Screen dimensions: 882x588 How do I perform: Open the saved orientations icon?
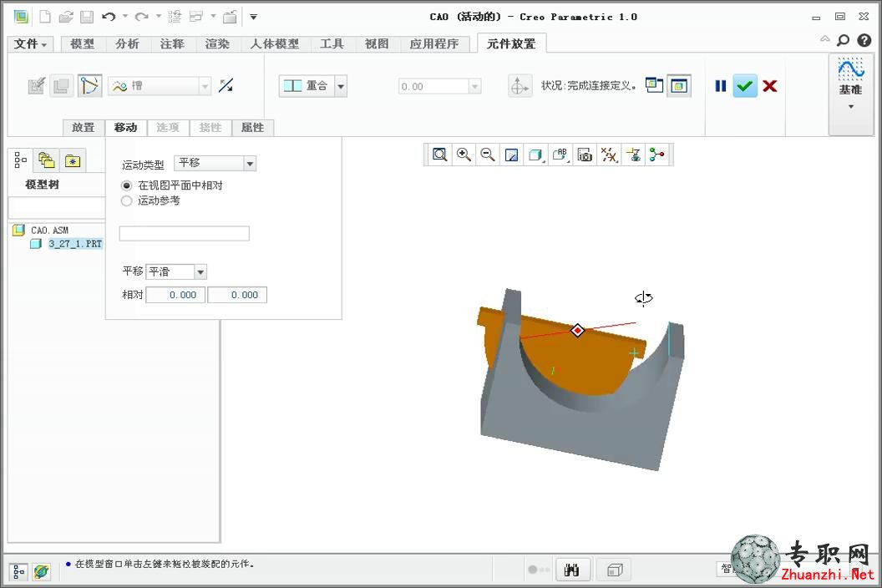[x=560, y=155]
